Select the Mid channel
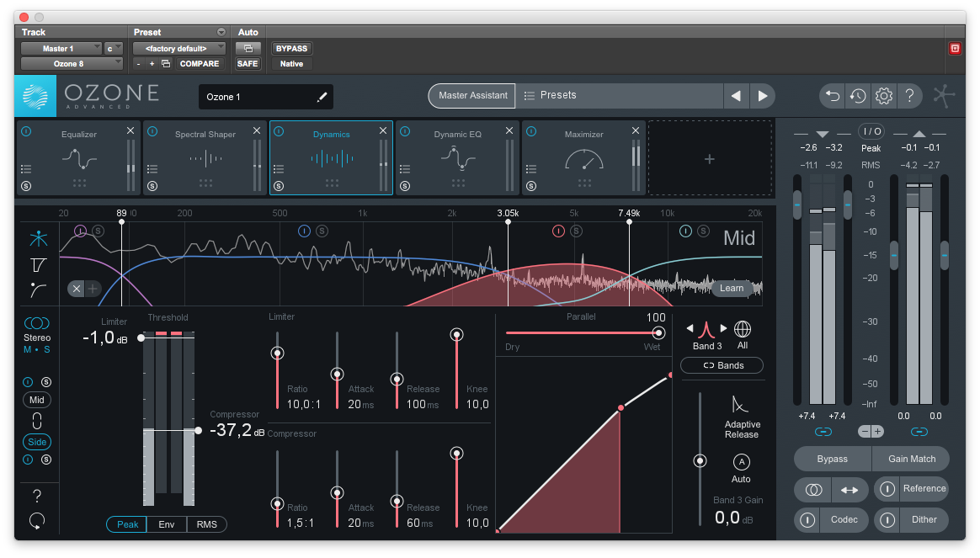This screenshot has width=980, height=558. click(37, 400)
